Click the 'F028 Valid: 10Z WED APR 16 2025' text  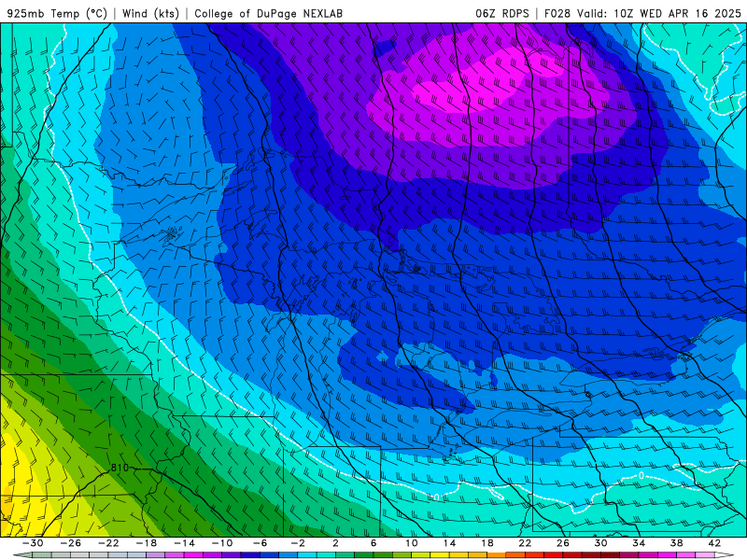click(642, 13)
